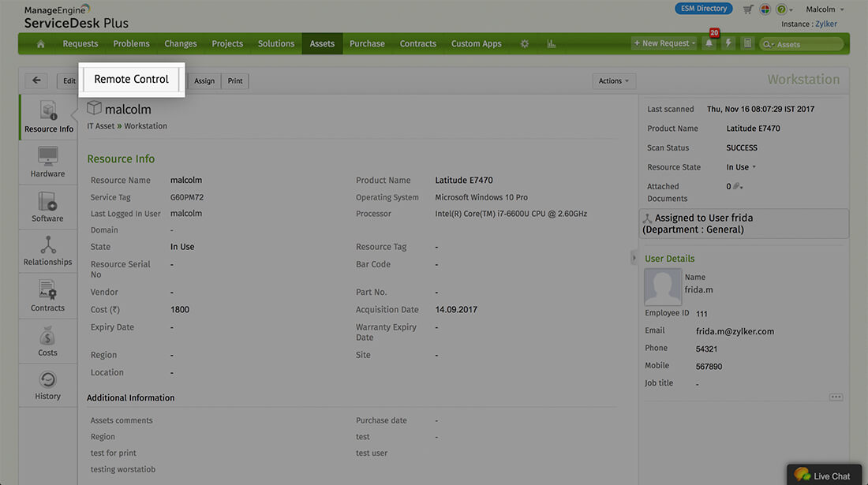Click the IT Asset breadcrumb link
This screenshot has width=868, height=485.
pos(101,126)
